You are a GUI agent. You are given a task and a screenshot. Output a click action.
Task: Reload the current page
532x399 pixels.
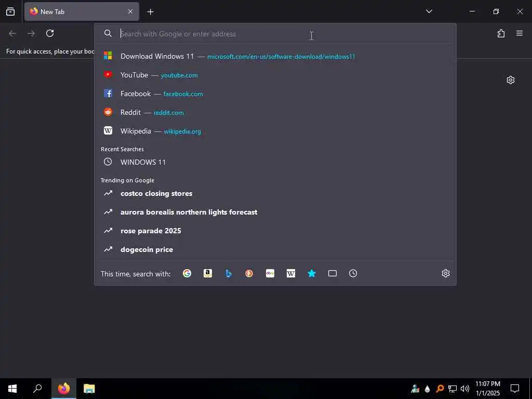[50, 33]
